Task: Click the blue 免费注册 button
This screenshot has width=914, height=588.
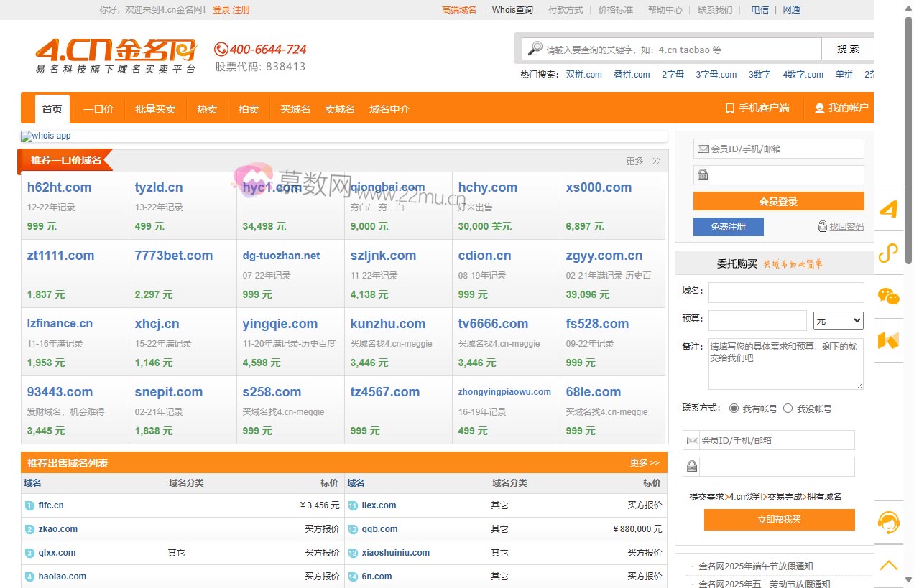Action: pyautogui.click(x=728, y=227)
